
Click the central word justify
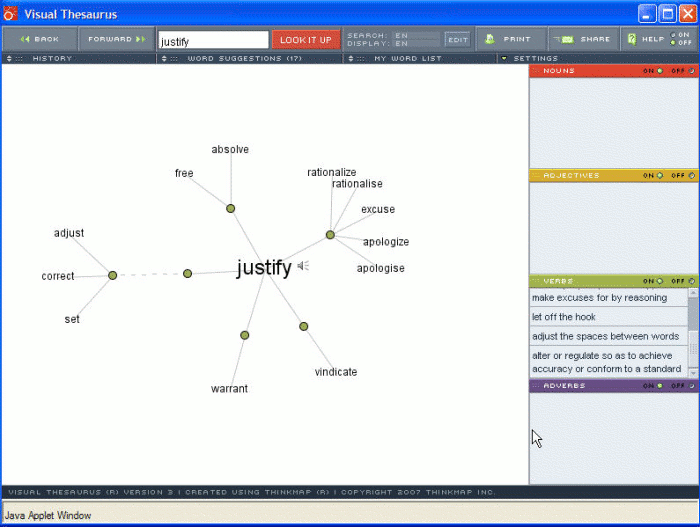point(264,268)
